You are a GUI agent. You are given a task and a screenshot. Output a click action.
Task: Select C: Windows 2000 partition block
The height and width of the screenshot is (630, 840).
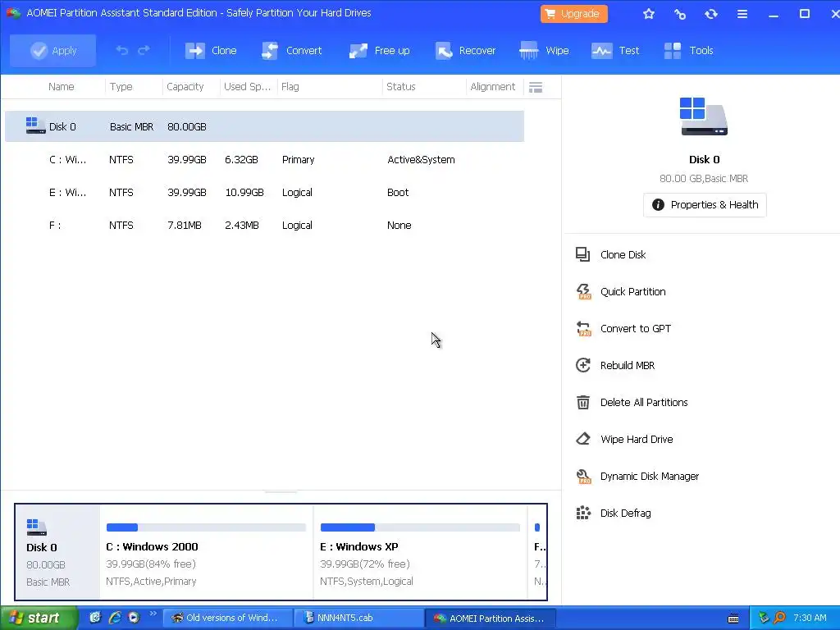click(x=206, y=552)
